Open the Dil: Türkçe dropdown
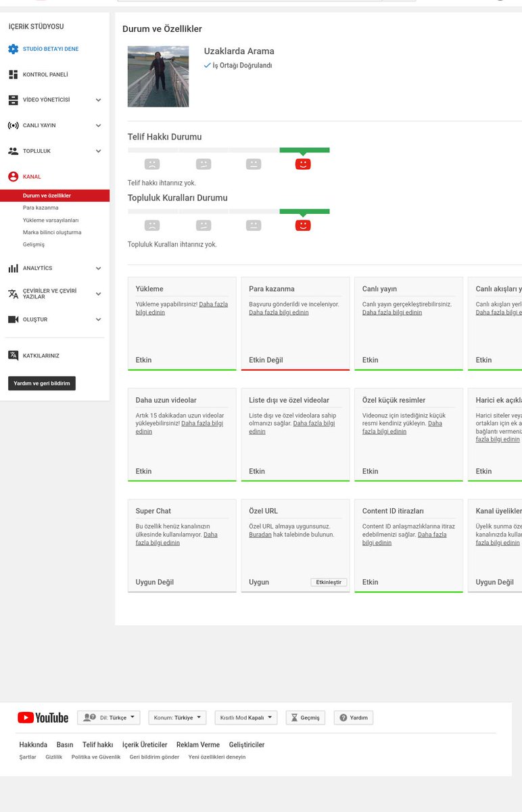 pyautogui.click(x=108, y=718)
